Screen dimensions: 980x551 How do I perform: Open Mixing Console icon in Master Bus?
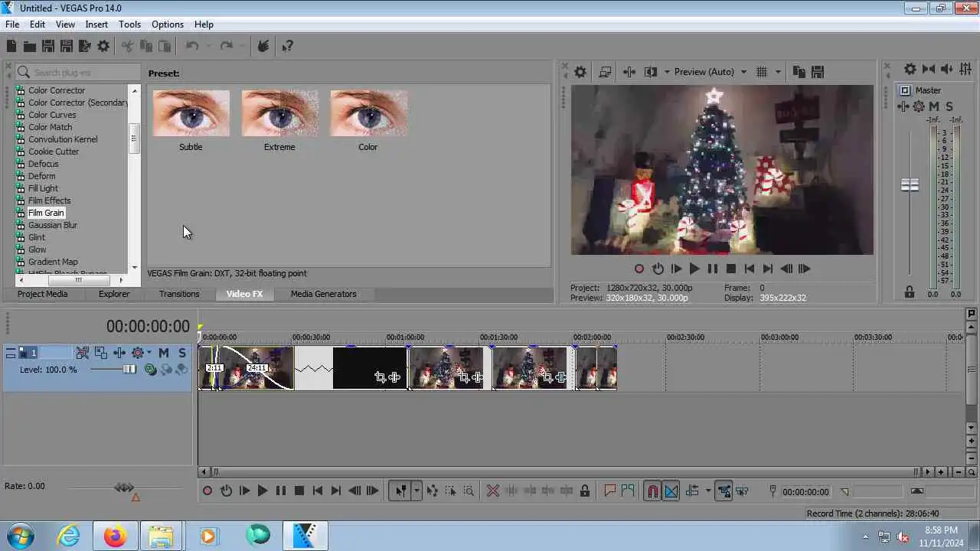click(x=965, y=69)
